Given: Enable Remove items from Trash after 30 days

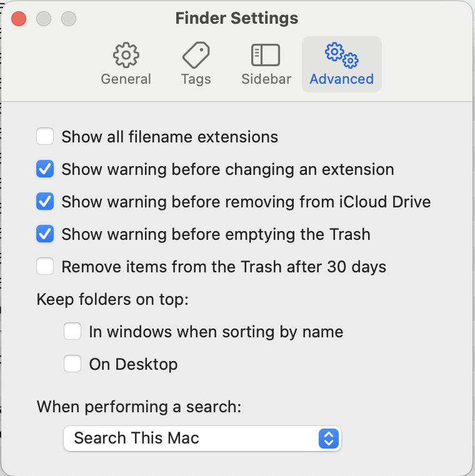Looking at the screenshot, I should pos(45,267).
